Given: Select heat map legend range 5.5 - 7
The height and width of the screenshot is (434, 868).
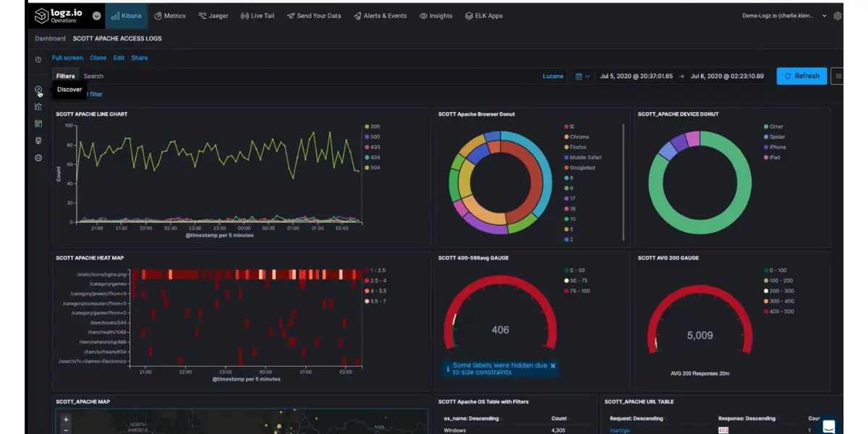Looking at the screenshot, I should click(377, 301).
